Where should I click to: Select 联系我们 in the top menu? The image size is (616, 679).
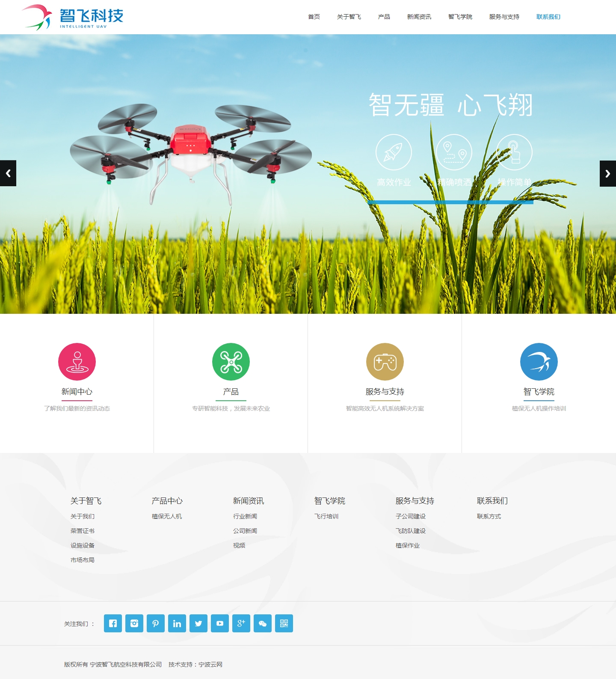548,17
